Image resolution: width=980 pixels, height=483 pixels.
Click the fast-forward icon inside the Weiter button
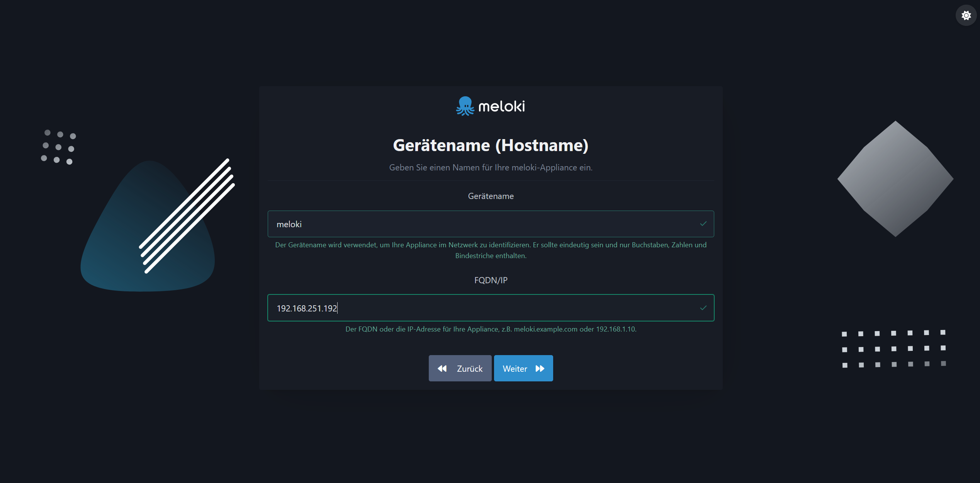tap(540, 368)
